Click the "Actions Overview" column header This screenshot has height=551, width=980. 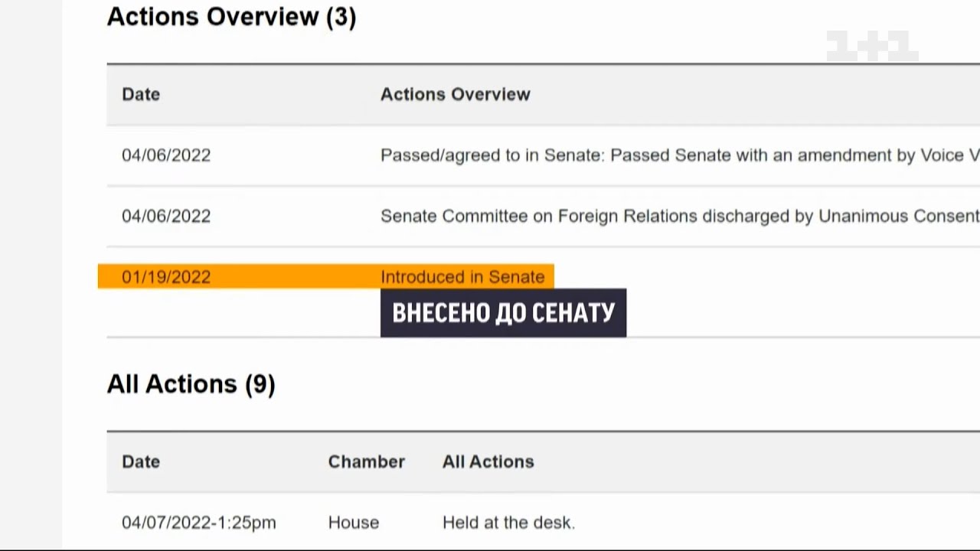(455, 94)
